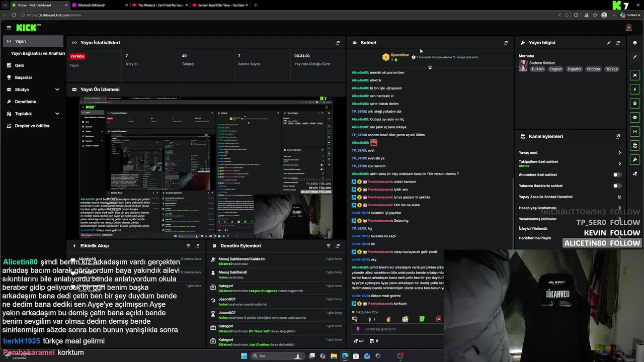Click the red angry emote in chat

pyautogui.click(x=439, y=319)
